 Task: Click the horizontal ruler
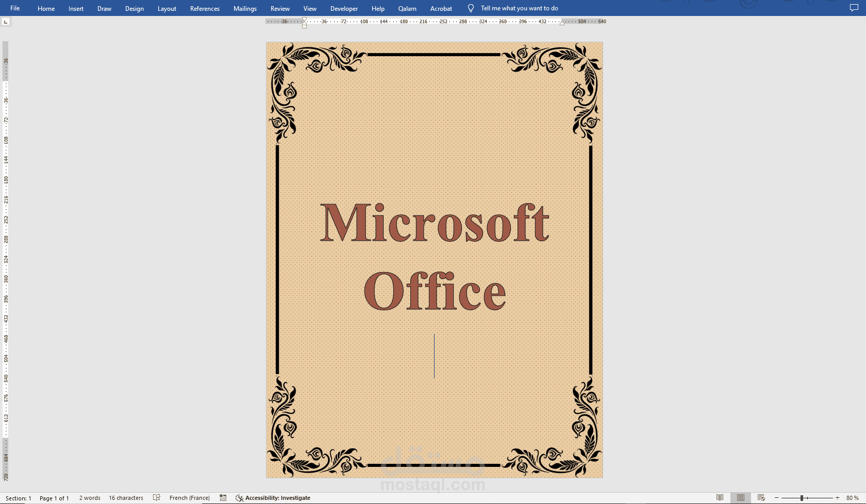pyautogui.click(x=436, y=22)
